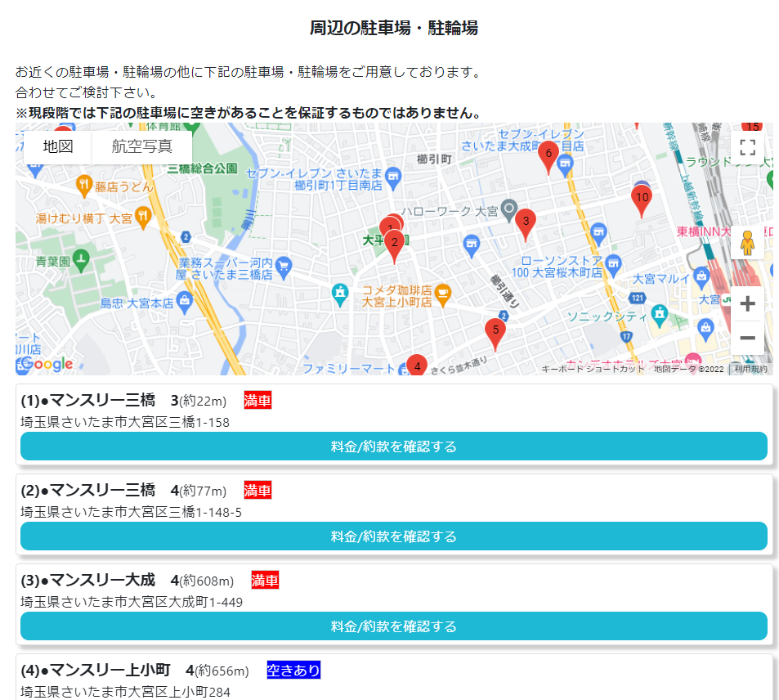Click the 周辺の駐車場・駐輪場 page heading
This screenshot has height=700, width=779.
[393, 28]
